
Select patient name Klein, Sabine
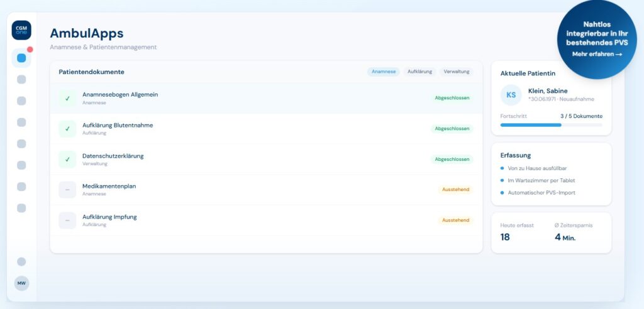548,91
